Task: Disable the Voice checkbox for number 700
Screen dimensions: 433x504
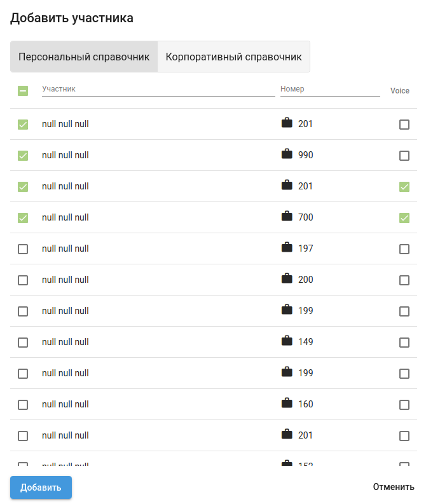Action: click(404, 218)
